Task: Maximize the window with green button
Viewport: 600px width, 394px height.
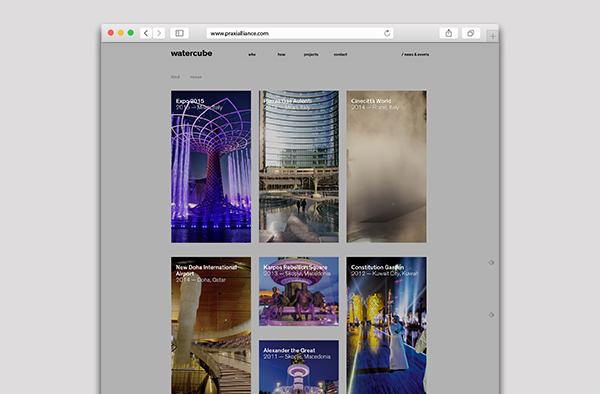Action: (x=130, y=33)
